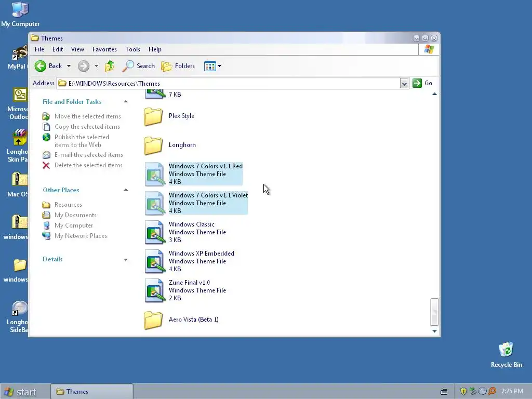The image size is (532, 399).
Task: Click the Views grid icon
Action: pyautogui.click(x=210, y=66)
